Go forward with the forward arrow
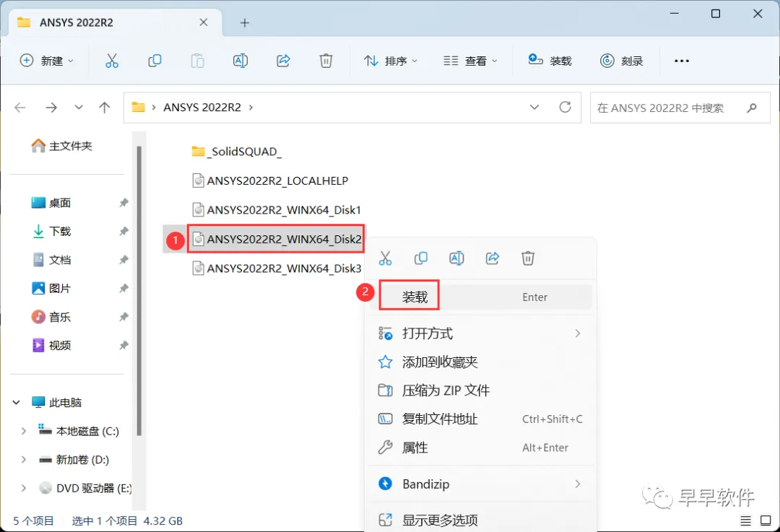780x532 pixels. click(51, 108)
